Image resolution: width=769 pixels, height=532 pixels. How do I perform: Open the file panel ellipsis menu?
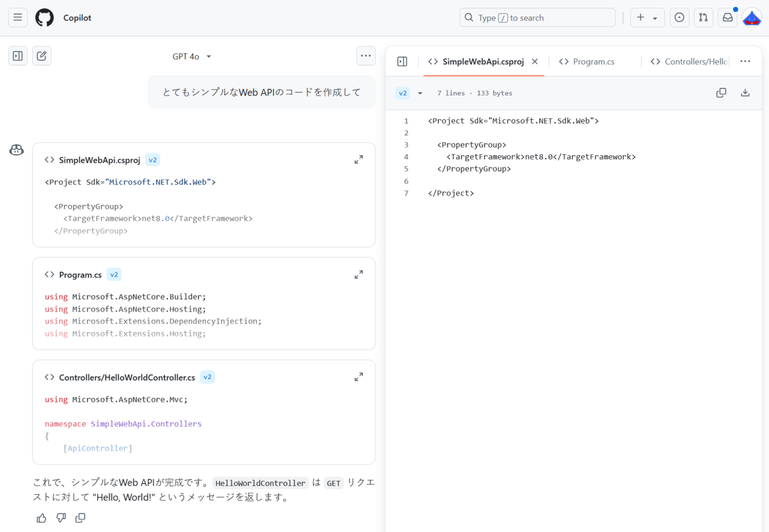point(745,62)
